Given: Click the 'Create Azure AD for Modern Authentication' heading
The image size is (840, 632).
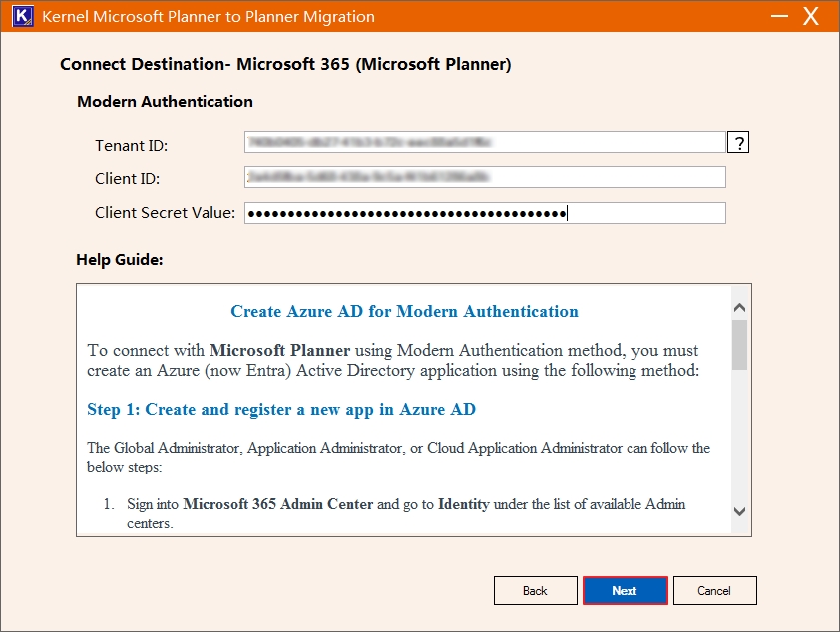Looking at the screenshot, I should [404, 311].
